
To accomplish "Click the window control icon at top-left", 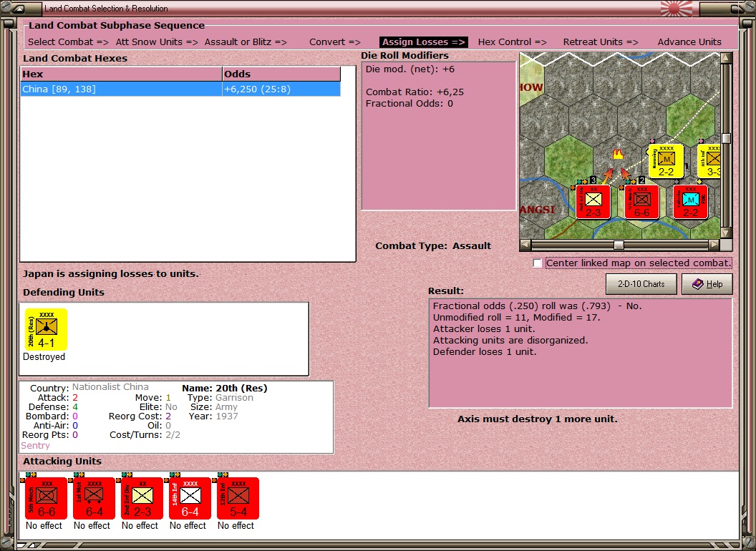I will point(19,8).
